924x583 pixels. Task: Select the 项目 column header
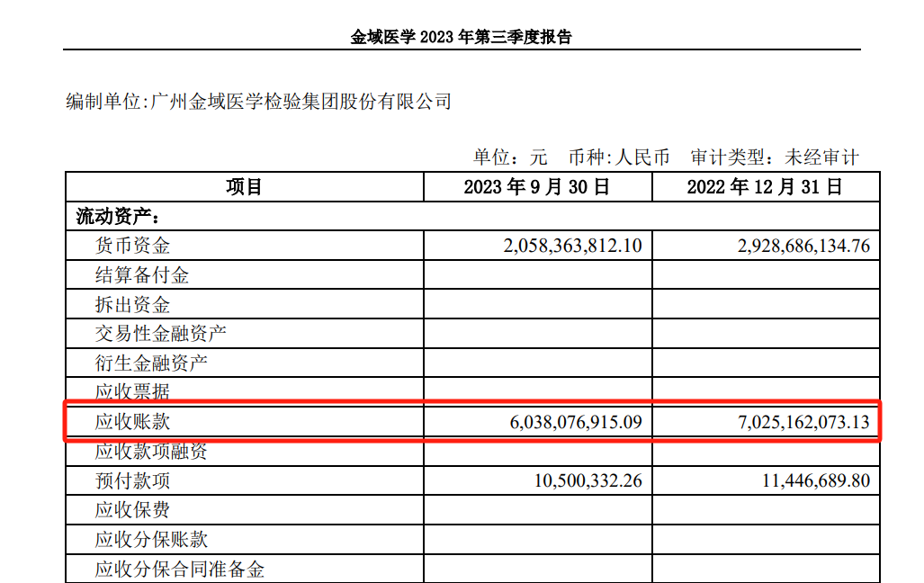[243, 187]
